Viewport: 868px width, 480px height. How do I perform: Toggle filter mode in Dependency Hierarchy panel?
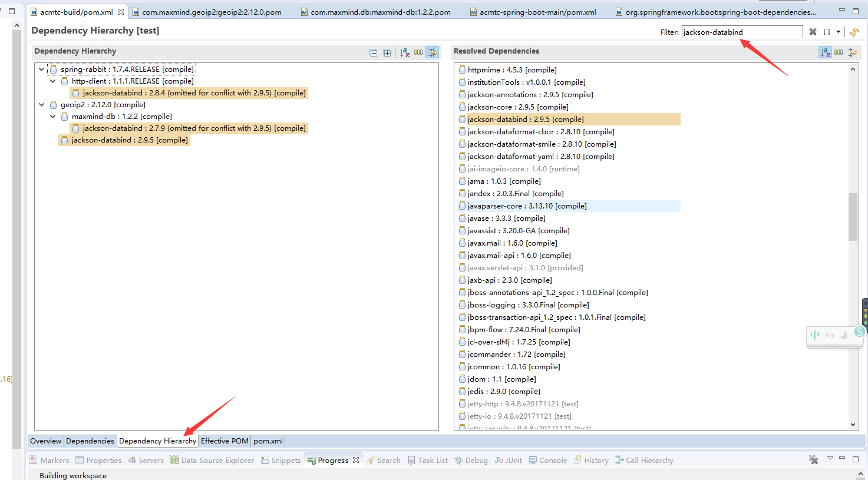(x=433, y=52)
